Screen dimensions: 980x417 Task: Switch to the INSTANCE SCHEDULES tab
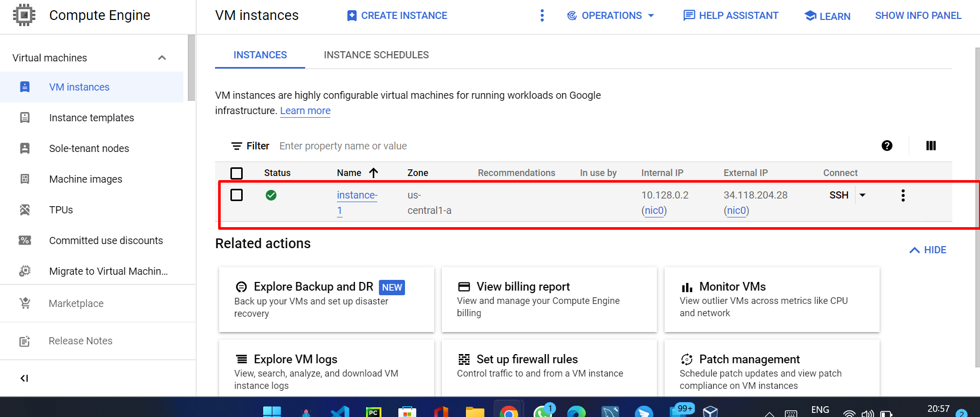click(376, 55)
